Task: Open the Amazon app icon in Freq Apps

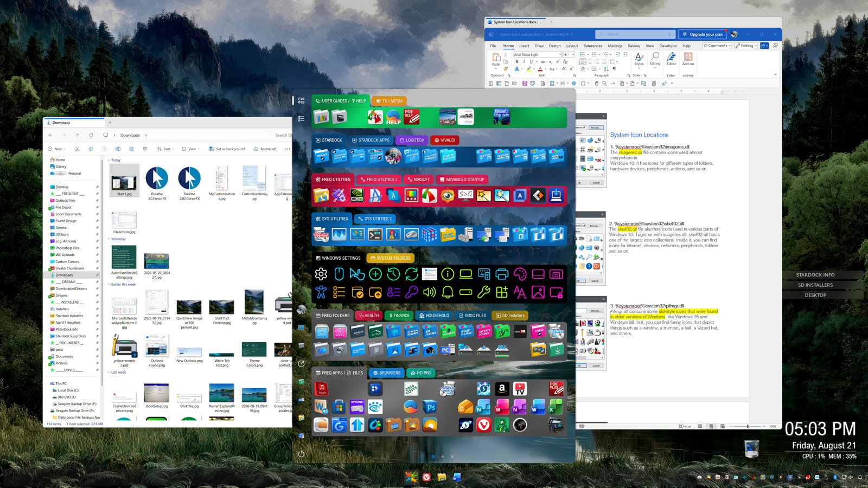Action: tap(502, 388)
